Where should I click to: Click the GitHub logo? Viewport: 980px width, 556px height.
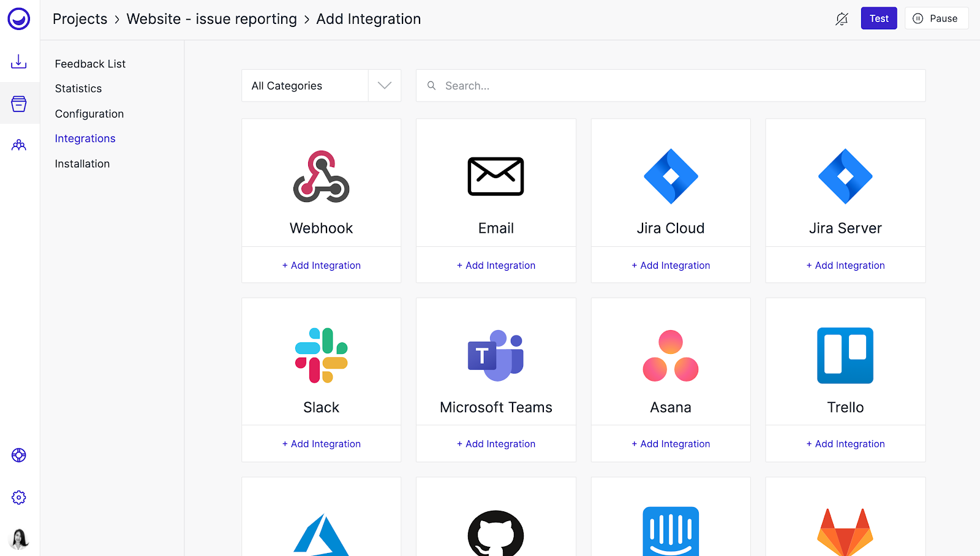(x=496, y=533)
